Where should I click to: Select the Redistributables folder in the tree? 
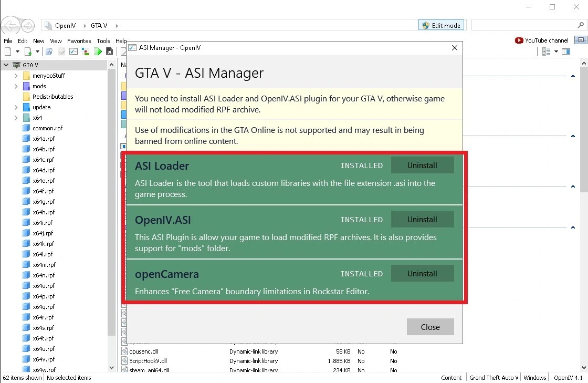(x=53, y=96)
